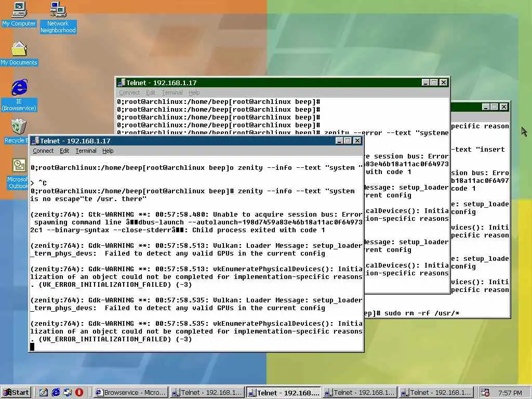Close the rightmost background Telnet window

[504, 107]
